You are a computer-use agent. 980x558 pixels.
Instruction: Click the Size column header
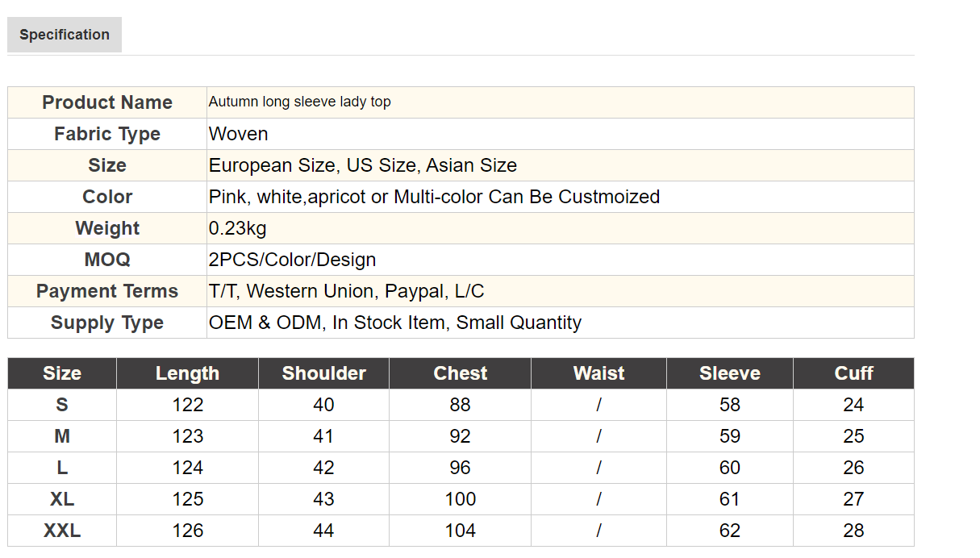[62, 373]
